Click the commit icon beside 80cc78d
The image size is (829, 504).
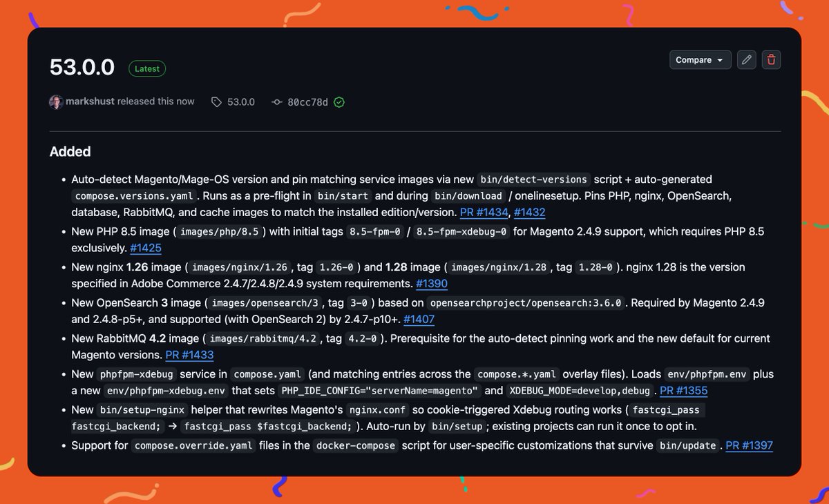[x=277, y=102]
